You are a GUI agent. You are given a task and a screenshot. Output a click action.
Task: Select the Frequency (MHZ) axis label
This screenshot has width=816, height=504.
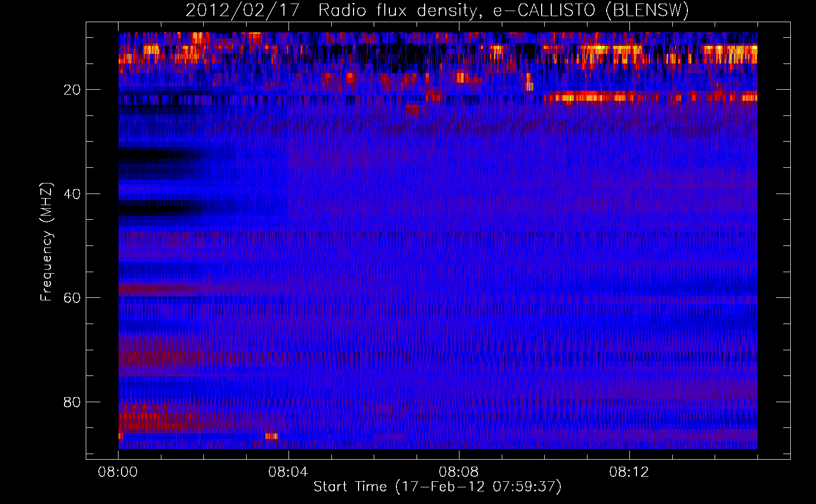coord(46,242)
